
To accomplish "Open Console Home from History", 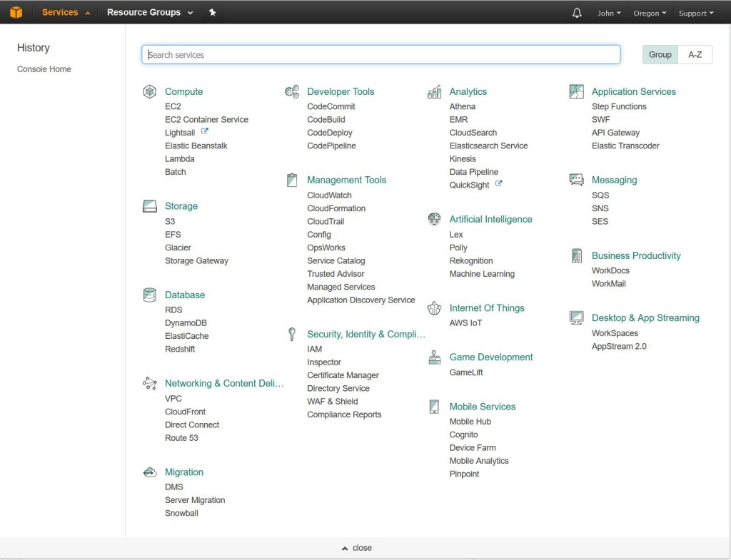I will pos(44,69).
